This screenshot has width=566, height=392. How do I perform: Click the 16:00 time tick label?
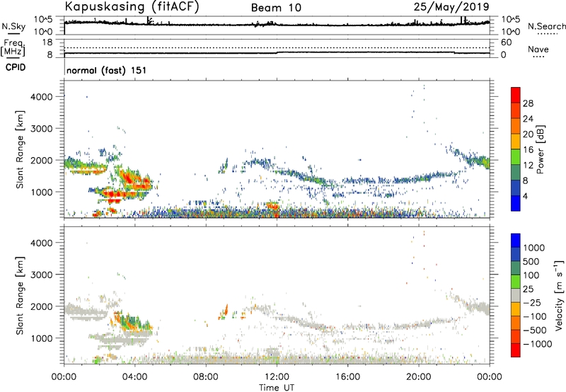pyautogui.click(x=347, y=377)
